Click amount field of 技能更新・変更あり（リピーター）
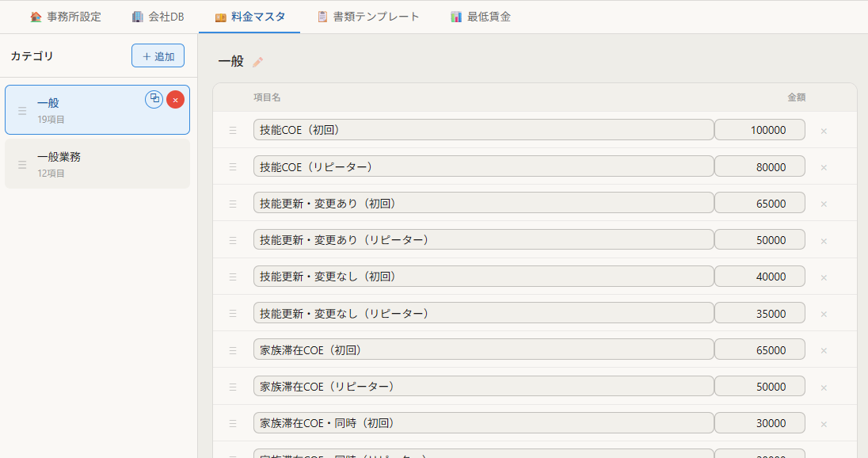Viewport: 868px width, 458px height. pyautogui.click(x=759, y=239)
